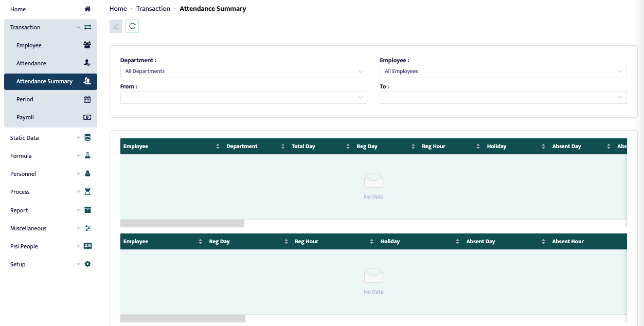Click upper table's horizontal scrollbar
644x326 pixels.
[x=182, y=224]
